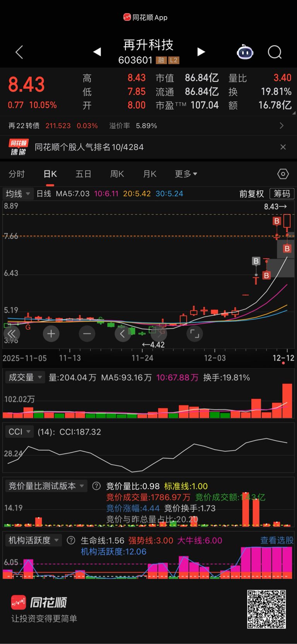This screenshot has height=644, width=297.
Task: Switch to 月K tab
Action: click(x=150, y=174)
